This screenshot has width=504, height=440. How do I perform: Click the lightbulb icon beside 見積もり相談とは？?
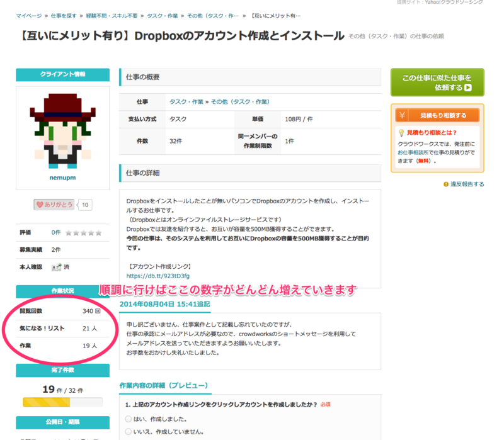coord(401,133)
